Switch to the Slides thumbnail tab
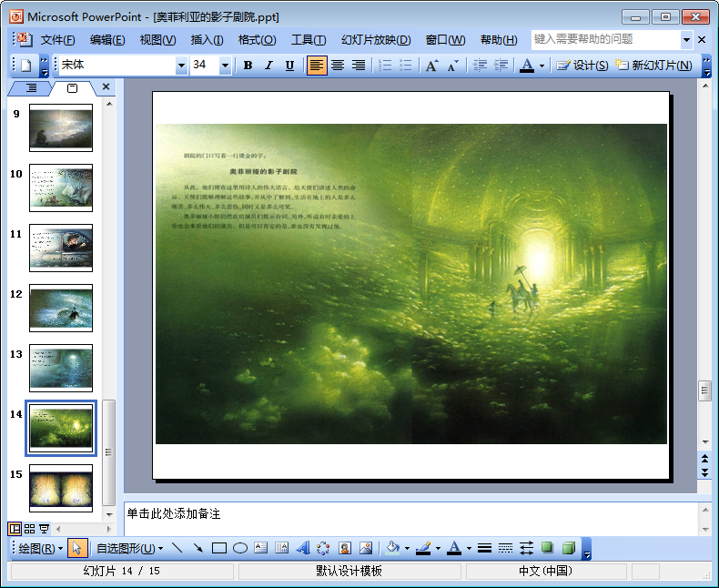Viewport: 719px width, 588px height. click(73, 87)
